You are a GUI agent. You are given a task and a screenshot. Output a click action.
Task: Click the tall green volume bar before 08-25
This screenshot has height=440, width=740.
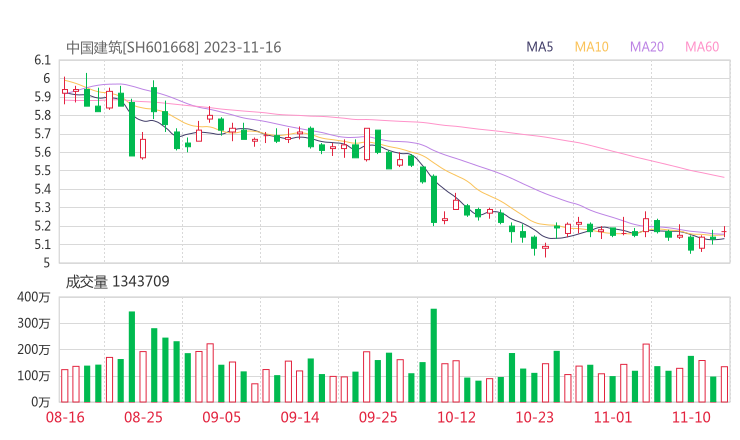pos(132,357)
